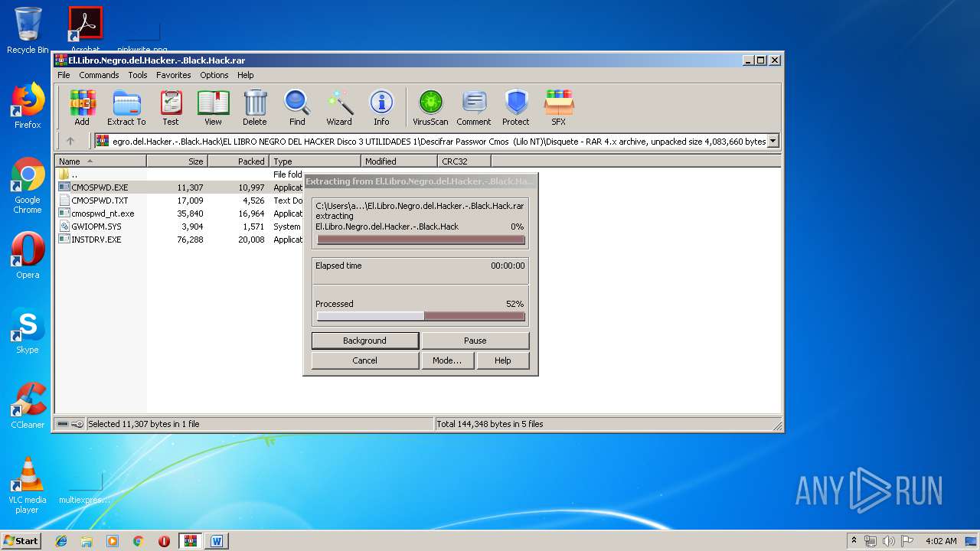Click the Processed progress bar
The width and height of the screenshot is (980, 551).
pos(421,316)
